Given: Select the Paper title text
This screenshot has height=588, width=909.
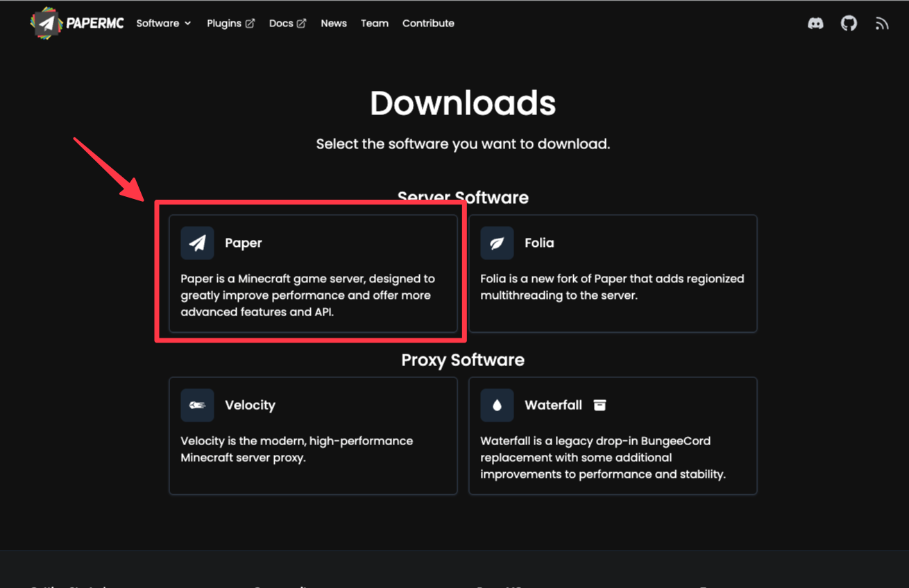Looking at the screenshot, I should (244, 243).
